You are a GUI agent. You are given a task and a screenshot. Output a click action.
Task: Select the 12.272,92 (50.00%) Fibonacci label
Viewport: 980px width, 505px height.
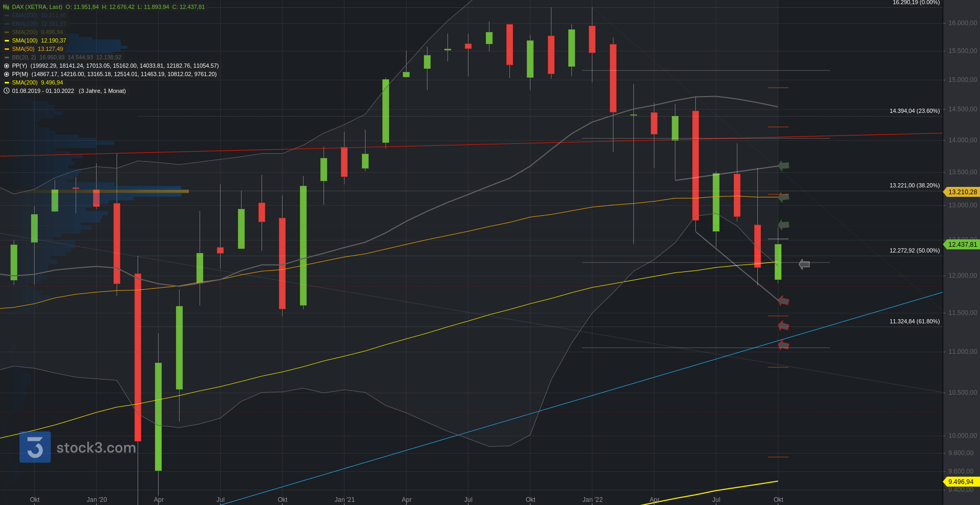coord(914,250)
